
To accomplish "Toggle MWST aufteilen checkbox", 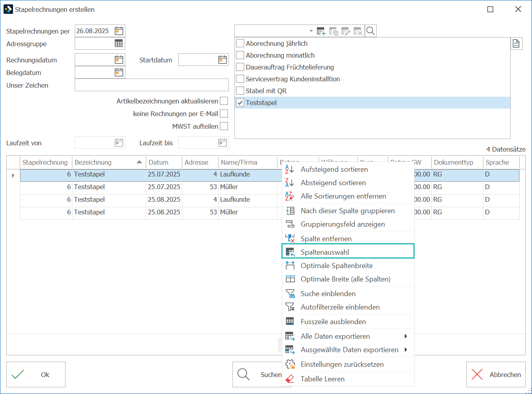I will [x=224, y=126].
